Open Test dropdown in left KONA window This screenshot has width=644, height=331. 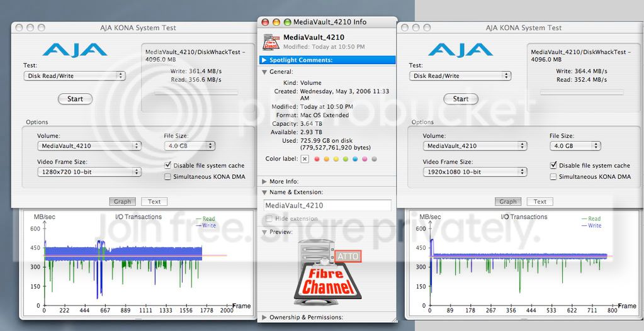74,76
